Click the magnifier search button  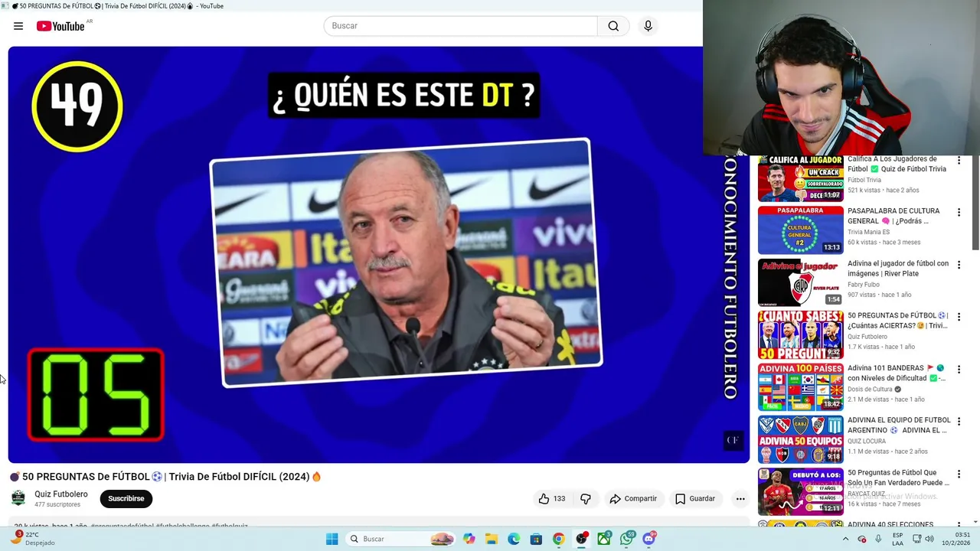613,26
